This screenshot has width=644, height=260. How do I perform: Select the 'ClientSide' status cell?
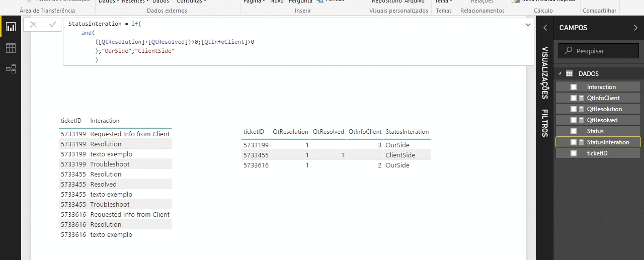(x=400, y=155)
